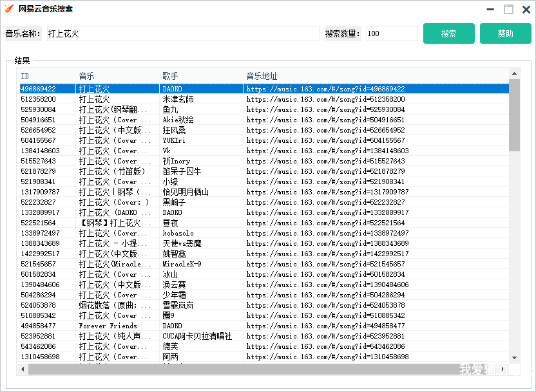The height and width of the screenshot is (392, 536).
Task: Minimize the 网易云音乐搜索 window
Action: pyautogui.click(x=490, y=9)
